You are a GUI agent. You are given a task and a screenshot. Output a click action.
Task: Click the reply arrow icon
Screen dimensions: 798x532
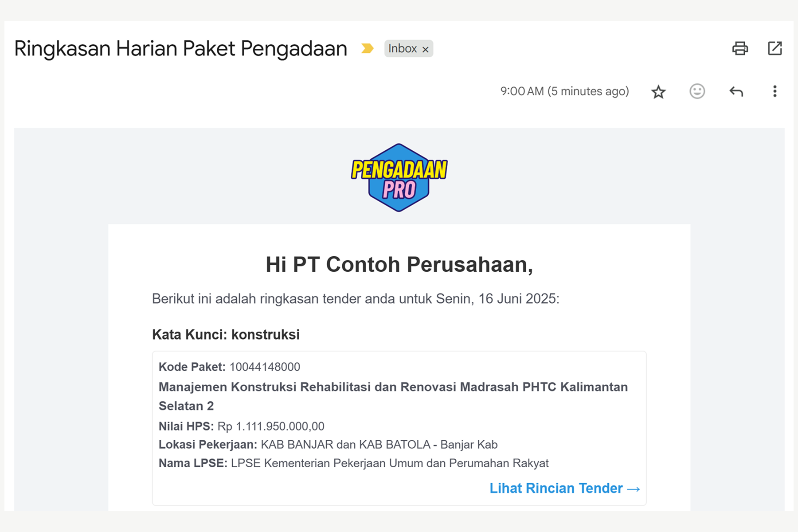(x=736, y=91)
